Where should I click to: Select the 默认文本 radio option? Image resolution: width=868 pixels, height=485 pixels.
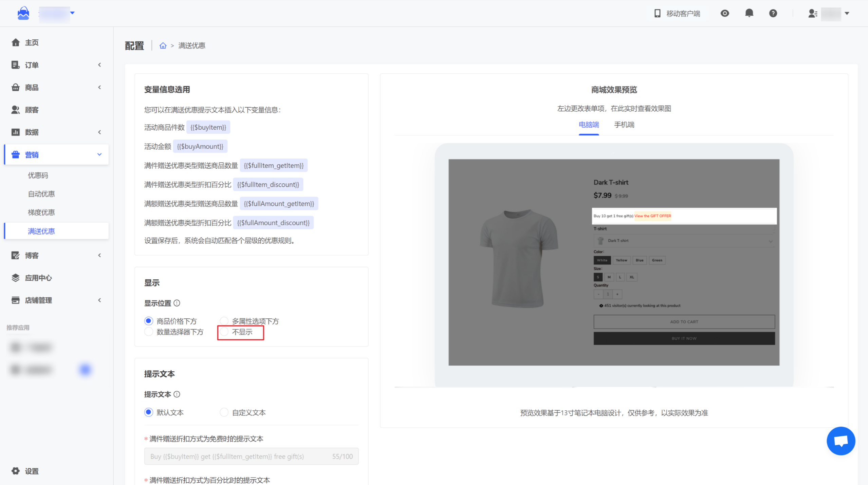pyautogui.click(x=149, y=412)
